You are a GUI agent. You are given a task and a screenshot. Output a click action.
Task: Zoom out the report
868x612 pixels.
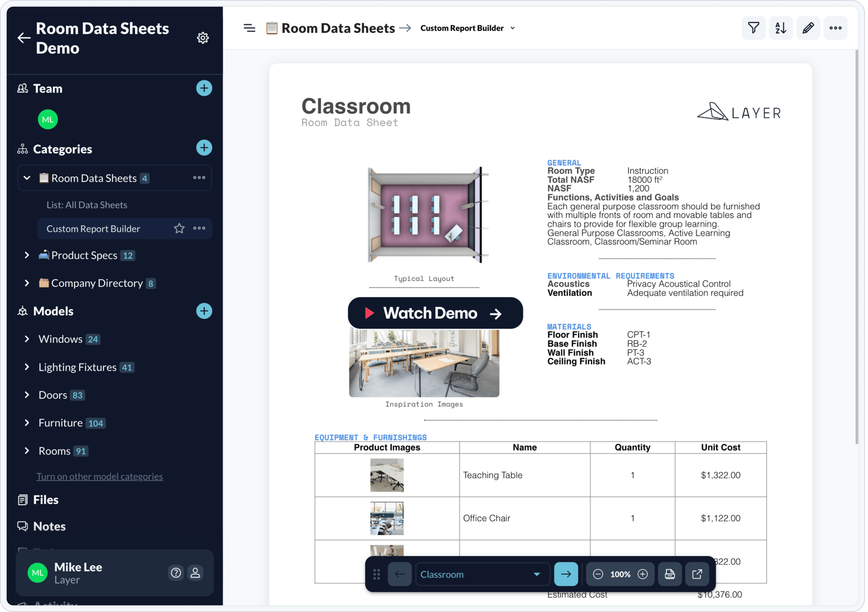pos(598,574)
